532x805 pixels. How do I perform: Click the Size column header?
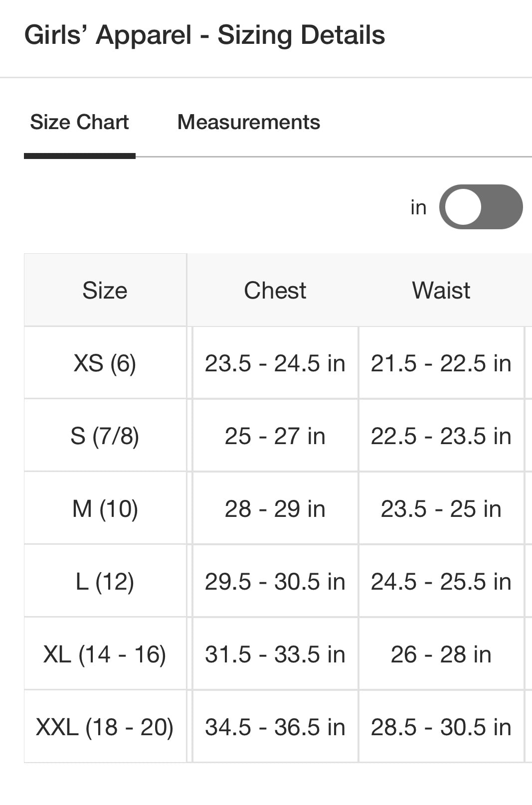click(105, 290)
